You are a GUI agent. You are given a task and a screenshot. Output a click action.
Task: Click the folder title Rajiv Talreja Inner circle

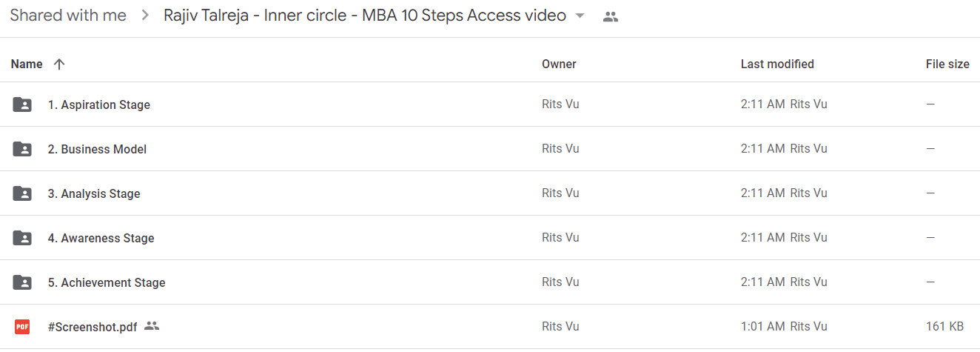(x=365, y=16)
